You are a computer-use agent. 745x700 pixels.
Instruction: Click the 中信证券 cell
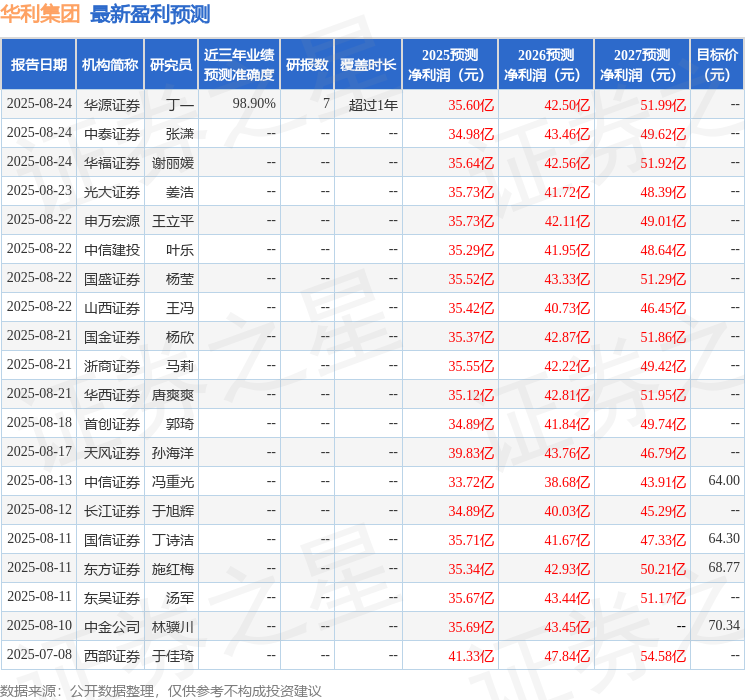point(112,482)
